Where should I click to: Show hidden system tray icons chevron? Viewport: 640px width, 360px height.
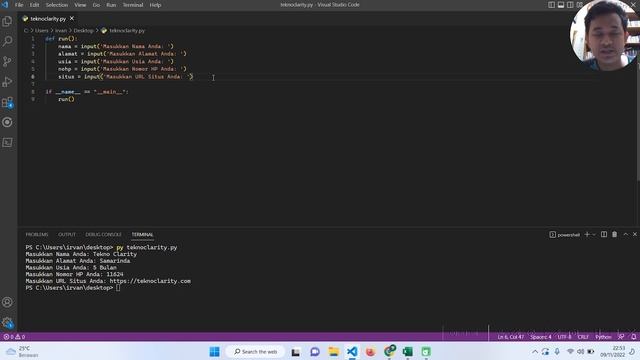coord(535,351)
